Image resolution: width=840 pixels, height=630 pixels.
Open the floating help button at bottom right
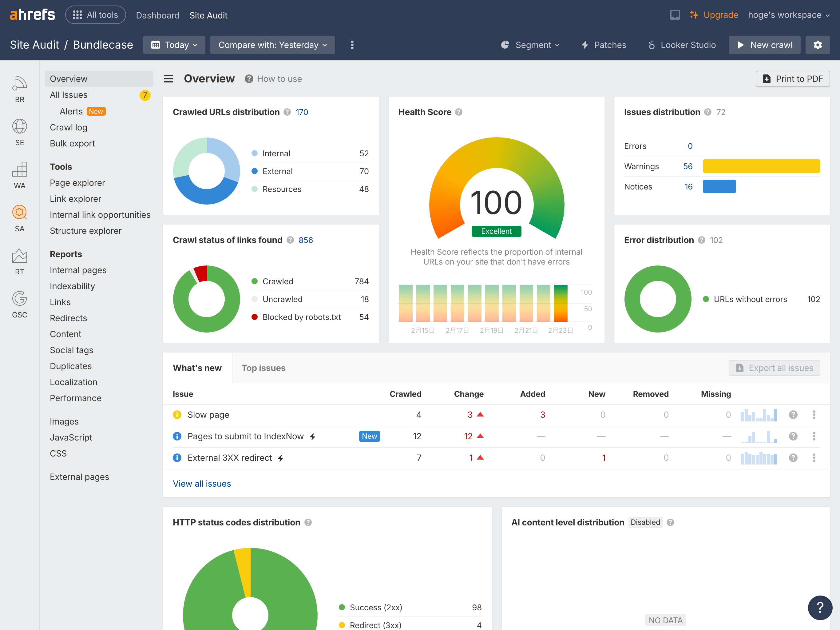point(820,608)
